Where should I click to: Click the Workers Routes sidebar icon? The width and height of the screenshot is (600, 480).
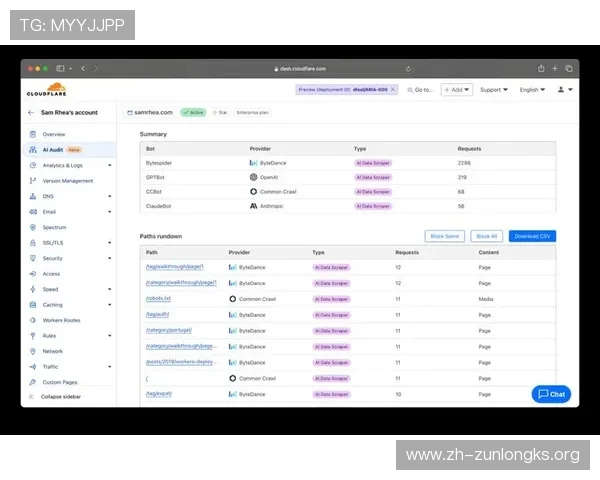click(x=32, y=320)
